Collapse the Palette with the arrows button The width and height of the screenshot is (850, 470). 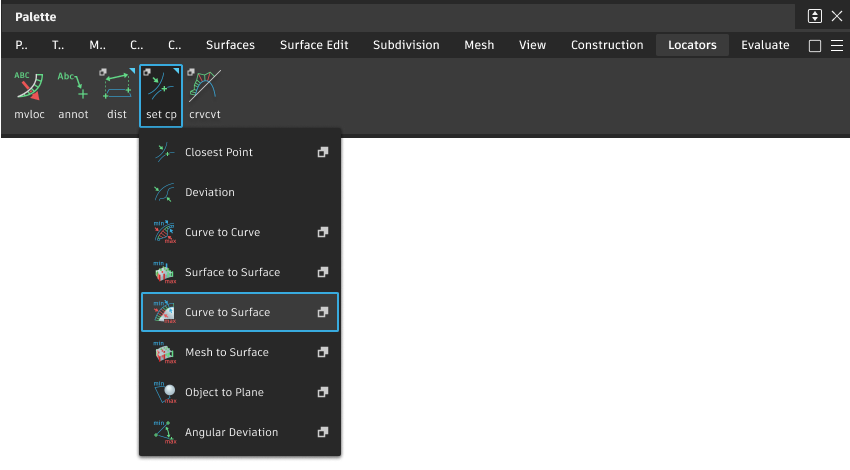pos(815,16)
